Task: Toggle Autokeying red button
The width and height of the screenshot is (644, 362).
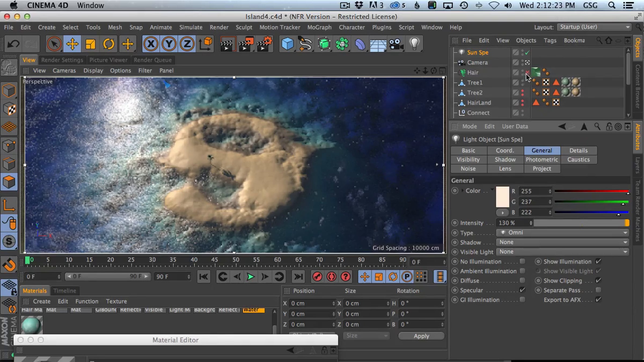Action: [x=332, y=277]
